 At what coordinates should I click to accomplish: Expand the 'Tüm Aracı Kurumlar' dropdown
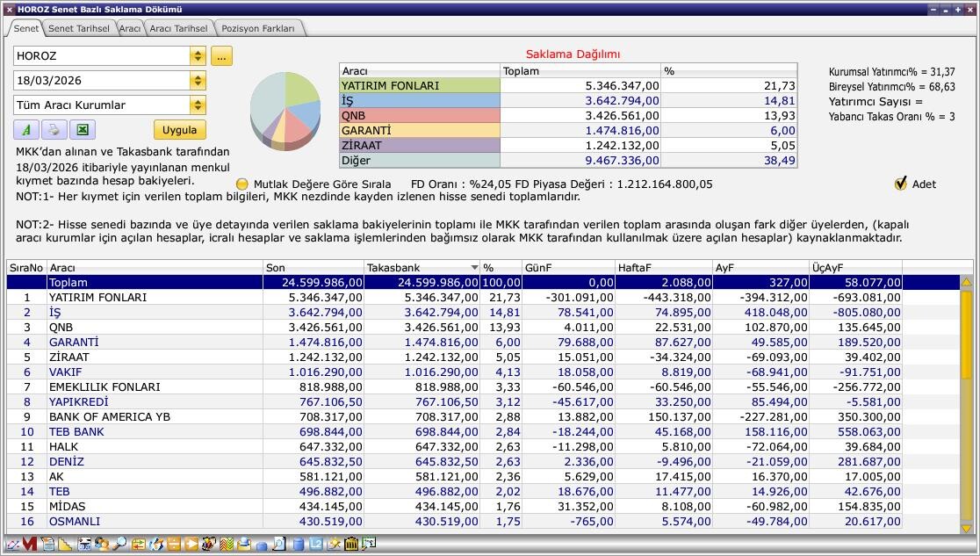[x=198, y=105]
